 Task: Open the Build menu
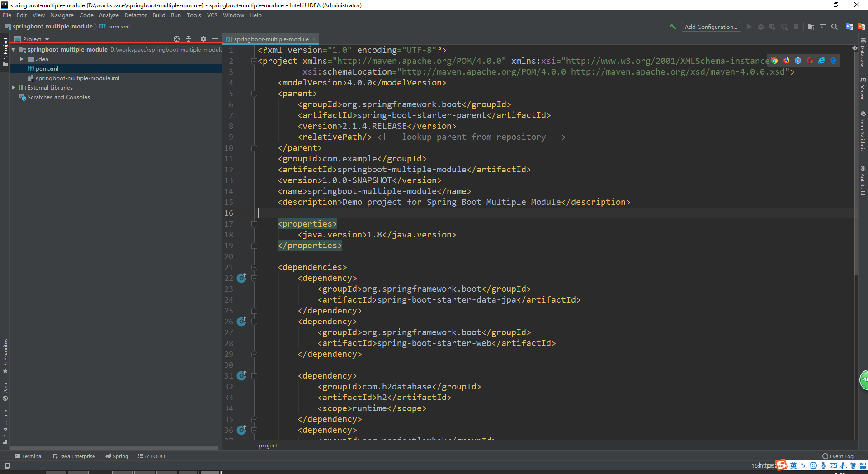coord(159,15)
